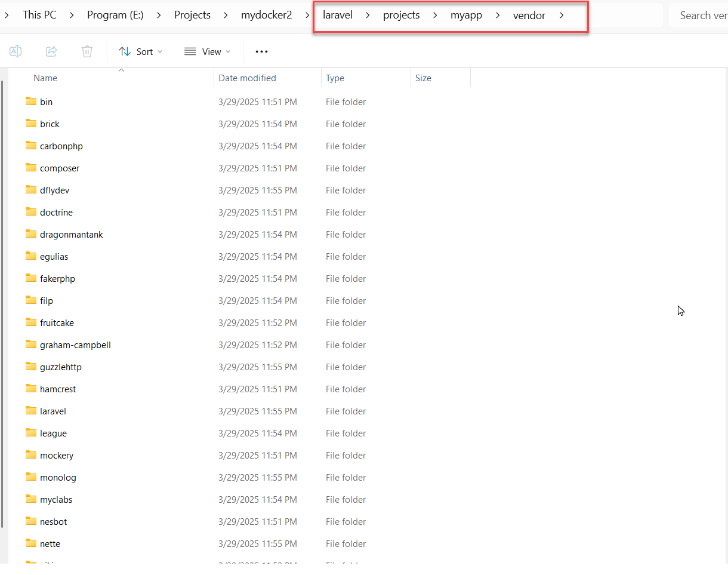Expand the chevron after mydocker2
This screenshot has height=575, width=728.
pyautogui.click(x=307, y=15)
